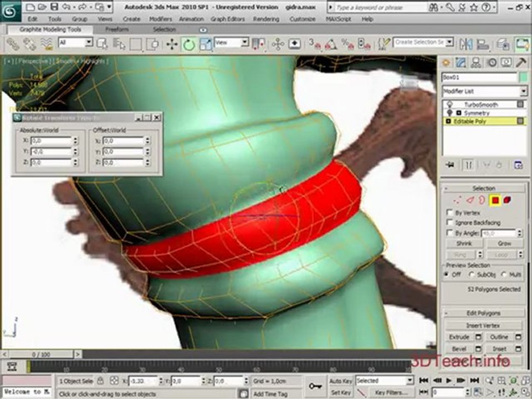Open reference coordinate View dropdown
Viewport: 532px width, 399px height.
pyautogui.click(x=244, y=43)
